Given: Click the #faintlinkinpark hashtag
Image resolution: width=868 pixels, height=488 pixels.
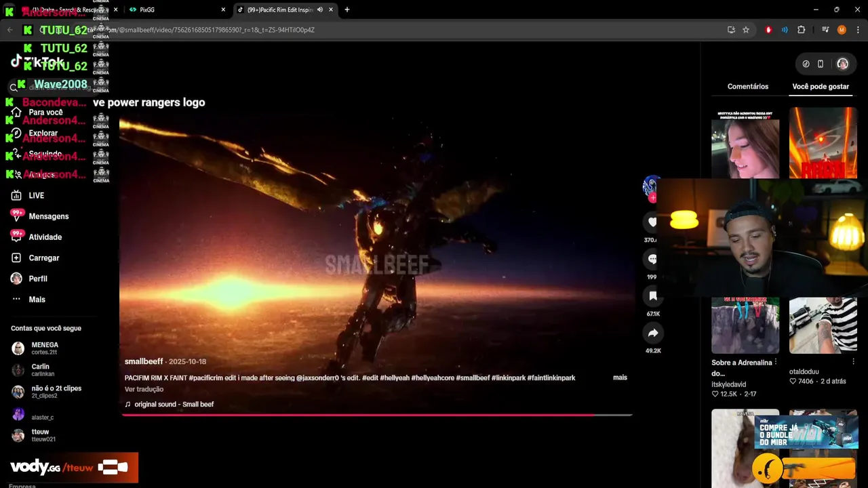Looking at the screenshot, I should click(551, 378).
